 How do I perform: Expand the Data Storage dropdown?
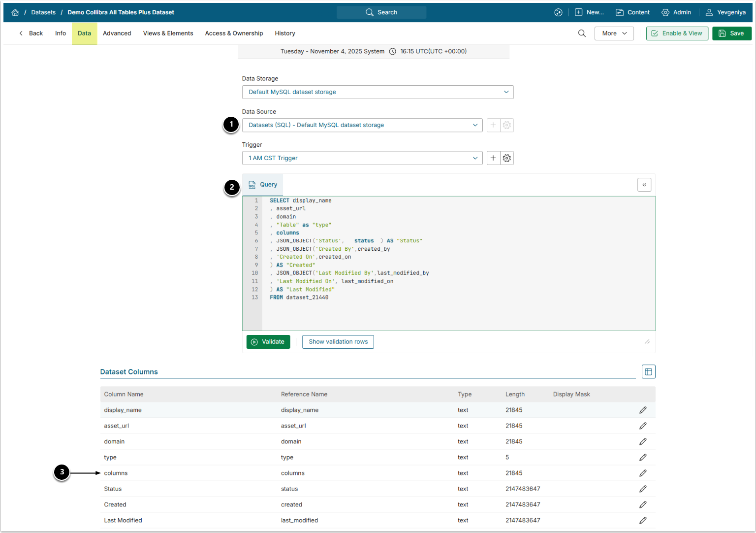(378, 92)
